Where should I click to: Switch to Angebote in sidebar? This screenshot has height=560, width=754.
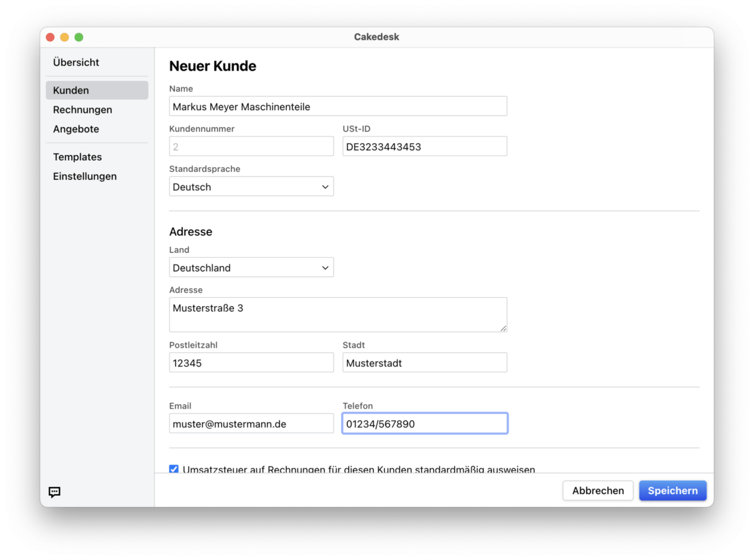coord(76,130)
